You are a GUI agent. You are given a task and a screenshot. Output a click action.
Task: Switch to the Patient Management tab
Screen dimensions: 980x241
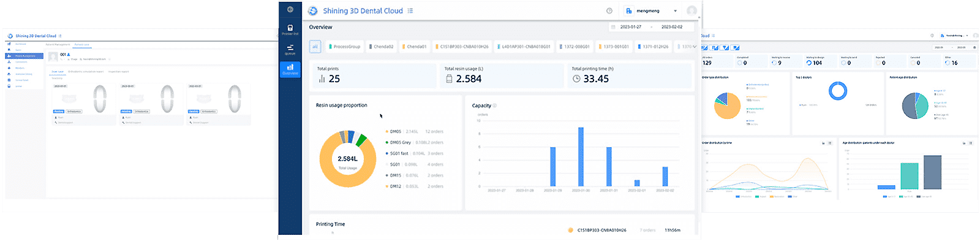[58, 45]
